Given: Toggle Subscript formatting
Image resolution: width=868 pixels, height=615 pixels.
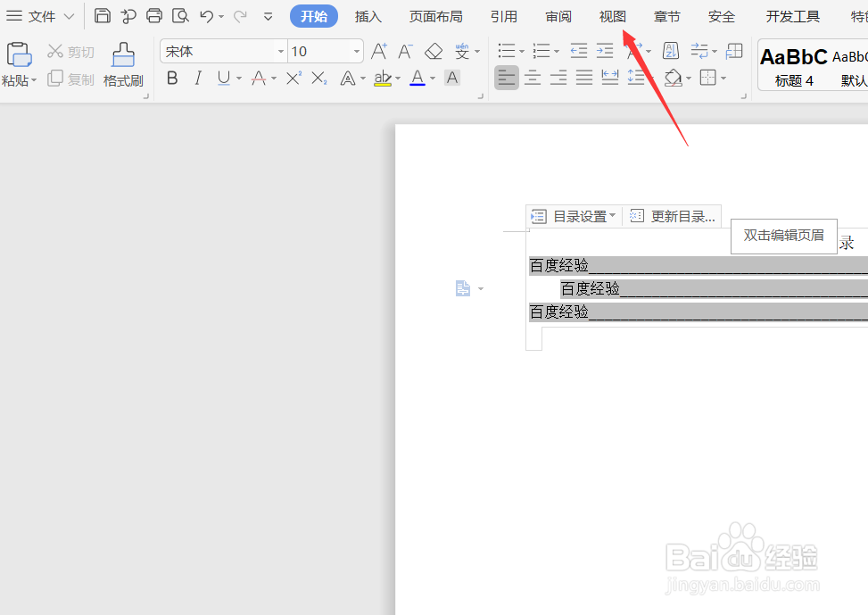Looking at the screenshot, I should coord(318,79).
